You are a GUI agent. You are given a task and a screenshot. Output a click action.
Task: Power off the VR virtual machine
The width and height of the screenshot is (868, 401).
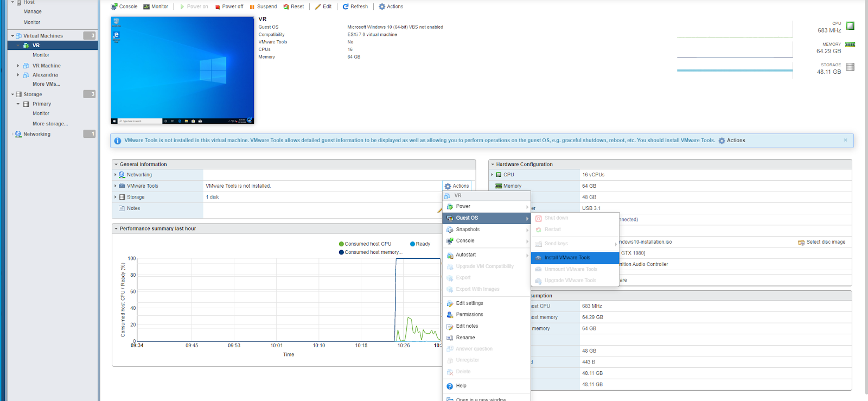(x=229, y=7)
